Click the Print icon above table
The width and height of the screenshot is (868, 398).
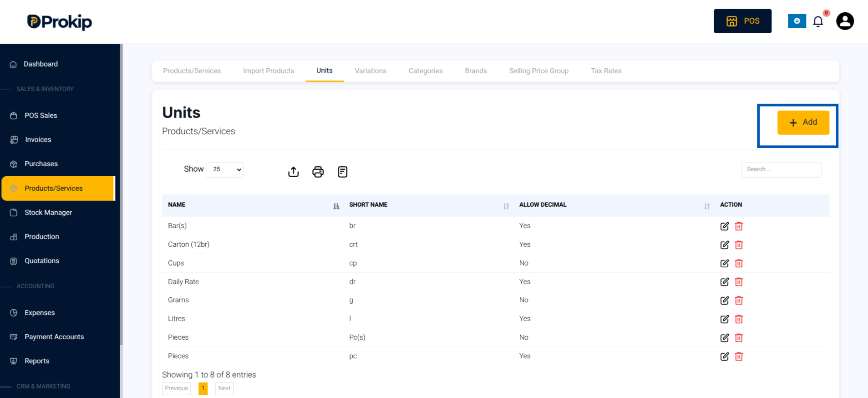[x=318, y=172]
